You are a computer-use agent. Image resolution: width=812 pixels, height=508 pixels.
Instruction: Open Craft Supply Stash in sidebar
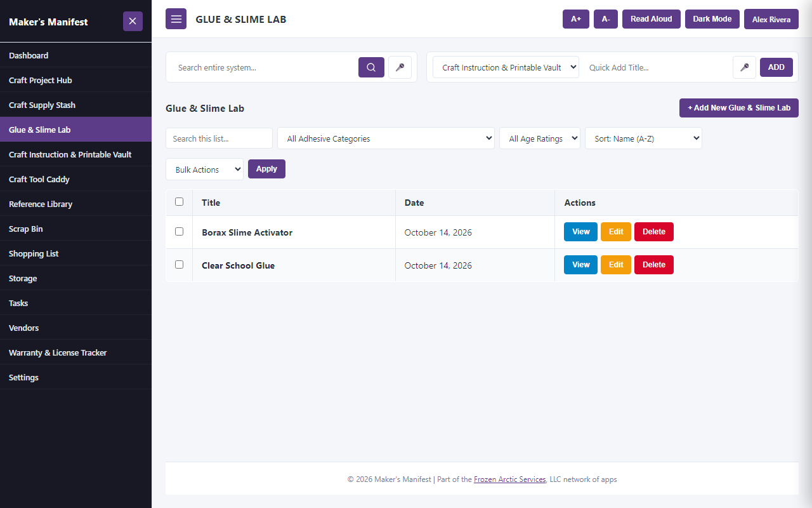coord(75,105)
